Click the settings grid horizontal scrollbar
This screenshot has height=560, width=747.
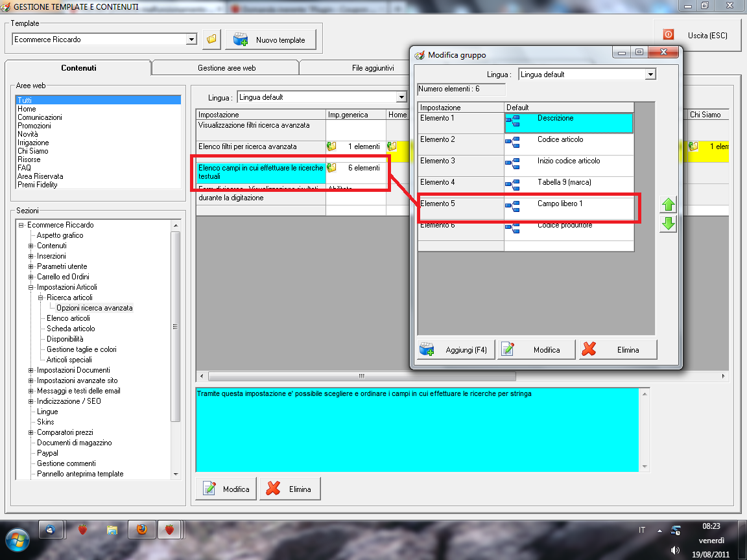click(362, 376)
